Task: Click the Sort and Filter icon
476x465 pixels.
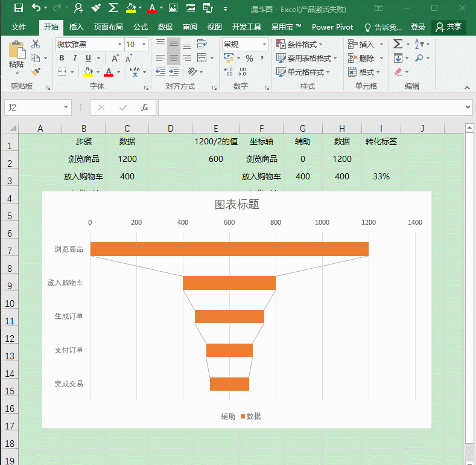Action: pyautogui.click(x=419, y=44)
